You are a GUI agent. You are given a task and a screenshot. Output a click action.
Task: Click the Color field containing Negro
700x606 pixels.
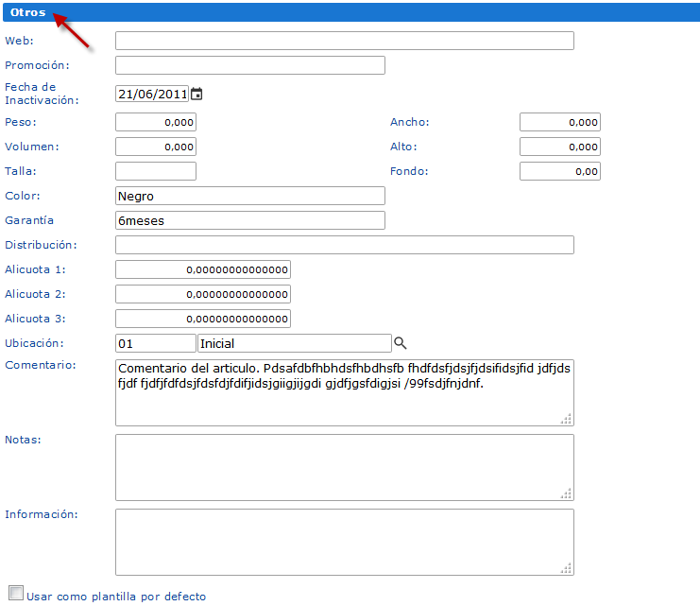click(x=250, y=196)
